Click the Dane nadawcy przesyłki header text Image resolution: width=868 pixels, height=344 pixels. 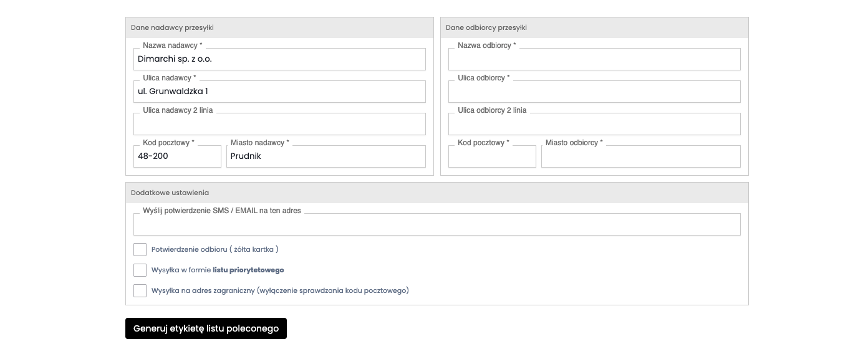coord(172,27)
